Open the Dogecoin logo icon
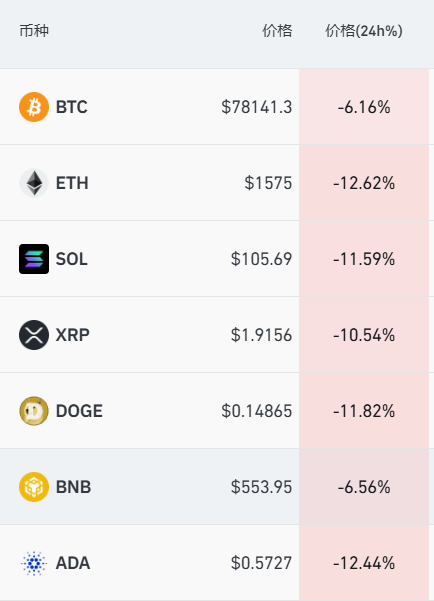The height and width of the screenshot is (601, 434). coord(34,411)
